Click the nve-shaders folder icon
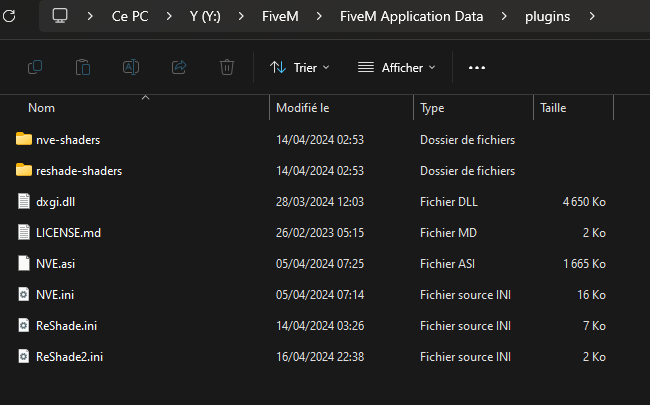The height and width of the screenshot is (405, 650). click(24, 139)
